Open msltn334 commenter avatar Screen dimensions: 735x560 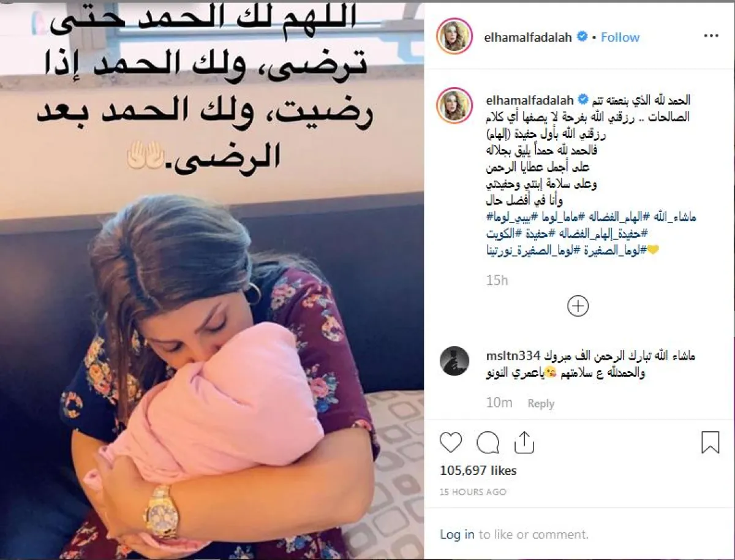pyautogui.click(x=454, y=361)
